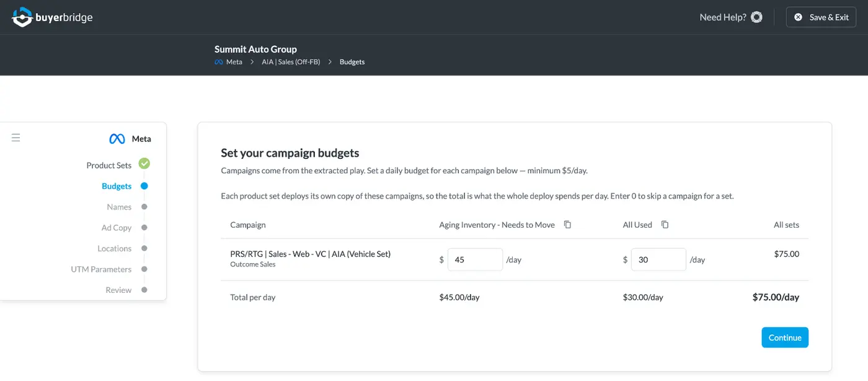This screenshot has height=381, width=868.
Task: Click the Continue button
Action: (x=785, y=338)
